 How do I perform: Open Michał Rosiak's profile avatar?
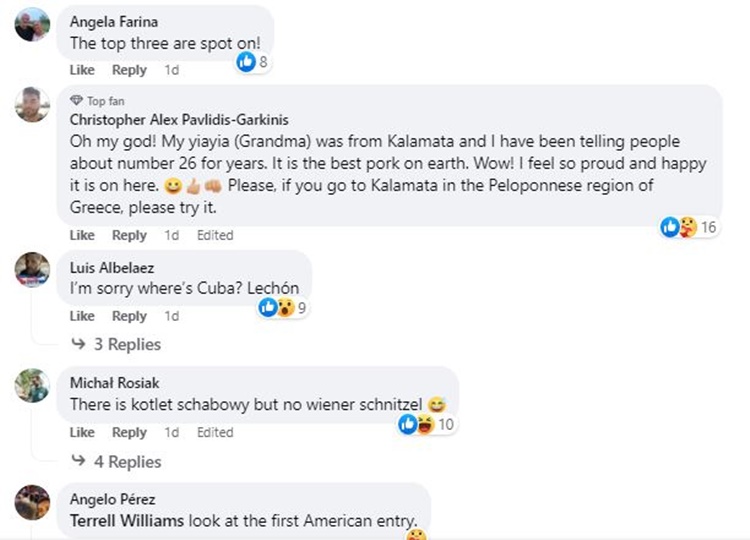[32, 385]
